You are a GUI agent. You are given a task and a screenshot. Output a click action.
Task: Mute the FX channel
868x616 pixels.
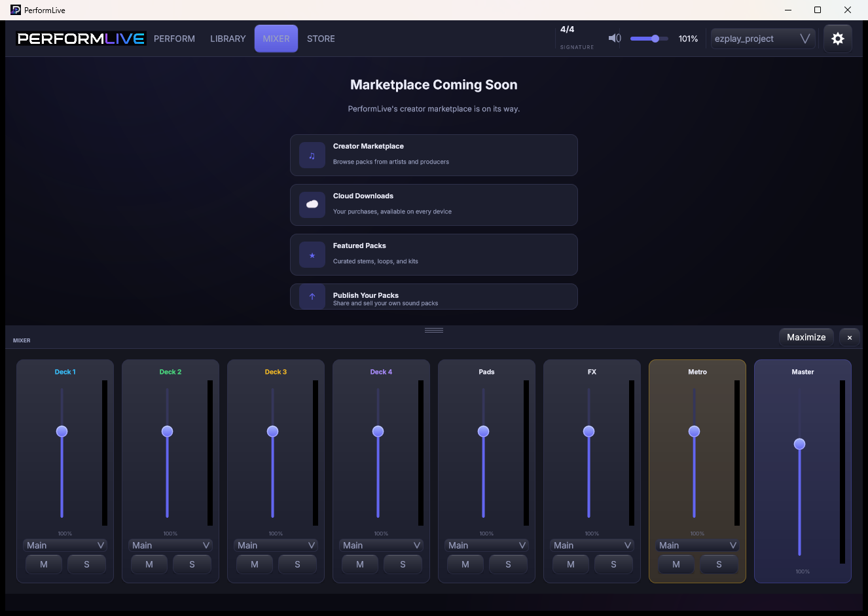(571, 564)
